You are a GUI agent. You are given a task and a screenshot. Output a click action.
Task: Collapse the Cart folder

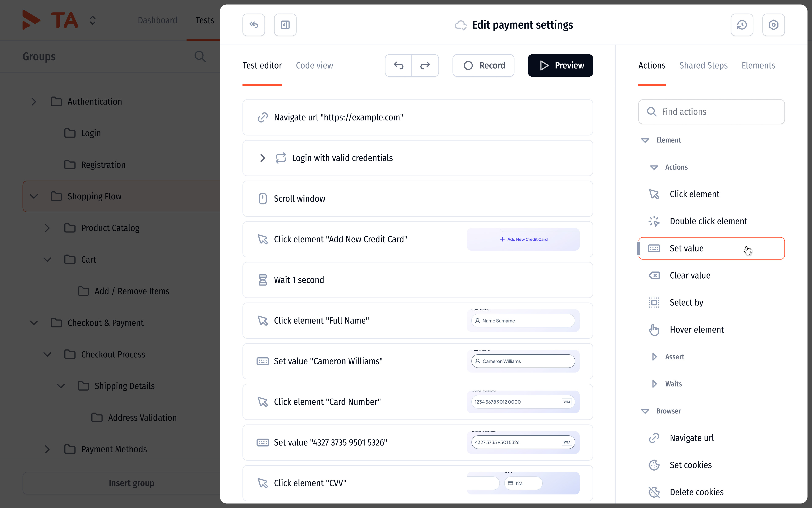pyautogui.click(x=47, y=259)
